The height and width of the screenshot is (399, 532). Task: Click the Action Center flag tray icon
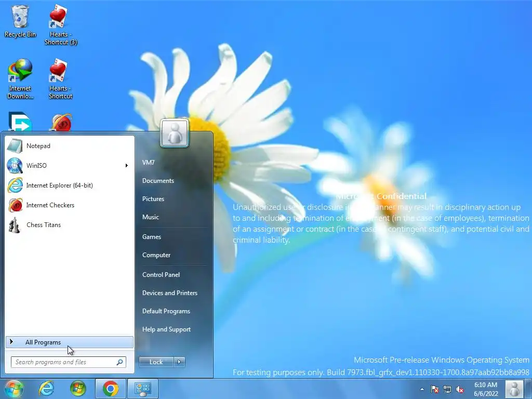434,390
